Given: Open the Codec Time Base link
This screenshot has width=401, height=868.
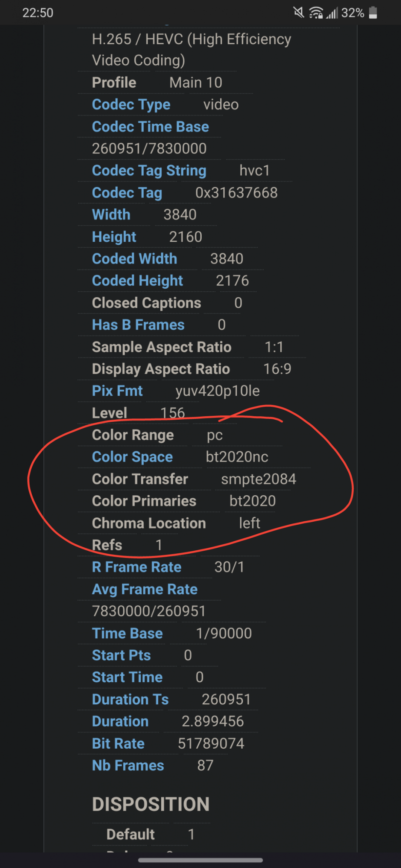Looking at the screenshot, I should click(x=150, y=127).
